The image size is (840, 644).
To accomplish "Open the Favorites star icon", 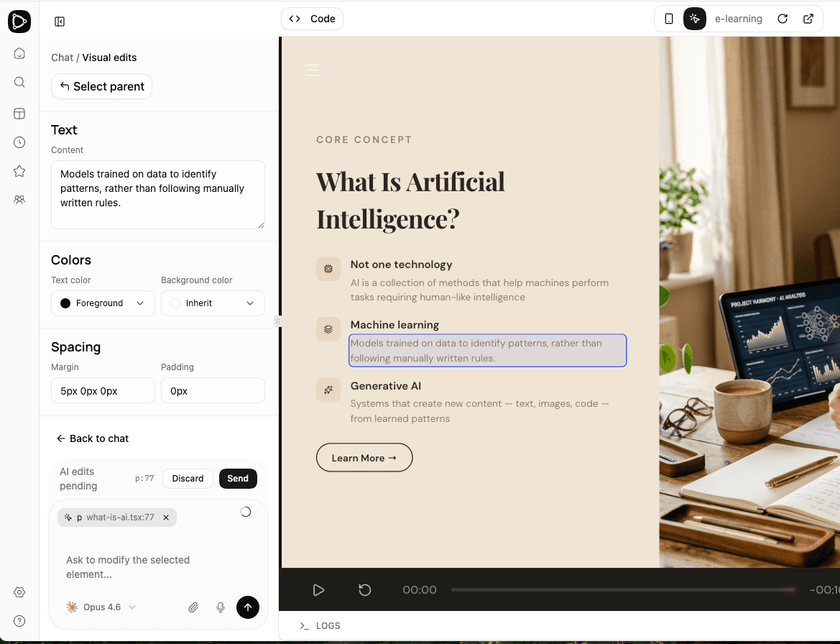I will 19,171.
